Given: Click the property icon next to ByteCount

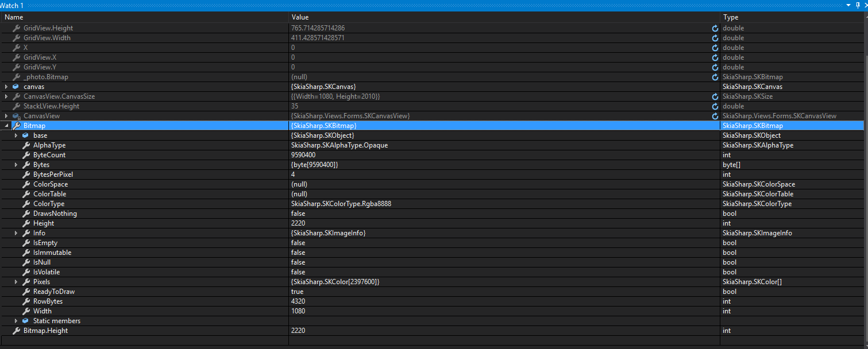Looking at the screenshot, I should pos(26,155).
